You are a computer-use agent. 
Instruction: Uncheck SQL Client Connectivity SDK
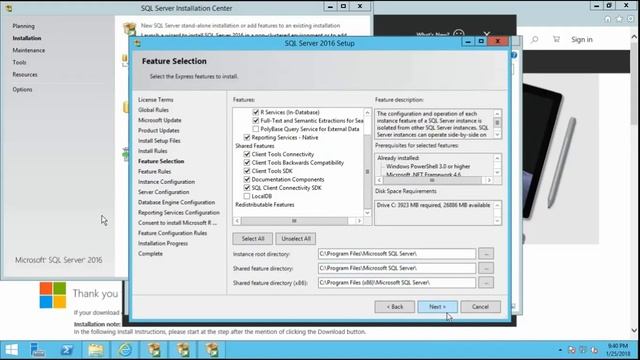[247, 188]
